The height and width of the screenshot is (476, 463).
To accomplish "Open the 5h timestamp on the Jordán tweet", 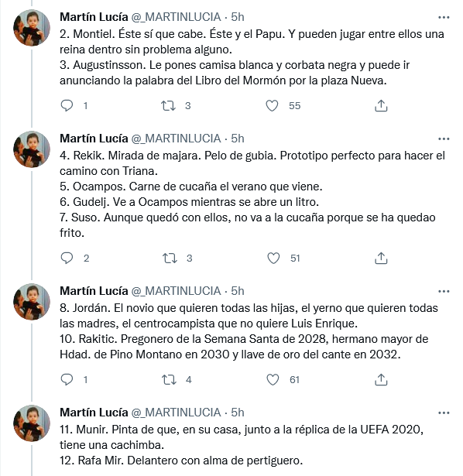I will [238, 291].
